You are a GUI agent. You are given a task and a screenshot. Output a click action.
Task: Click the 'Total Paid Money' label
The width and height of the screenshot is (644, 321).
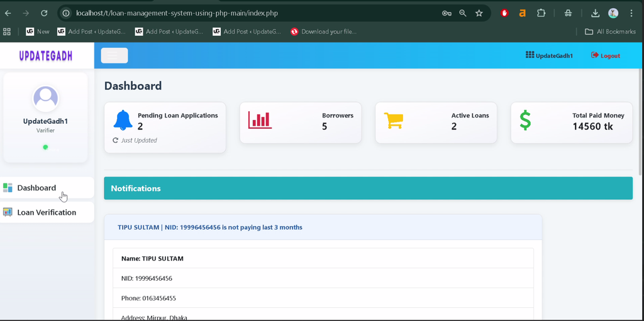(x=599, y=116)
